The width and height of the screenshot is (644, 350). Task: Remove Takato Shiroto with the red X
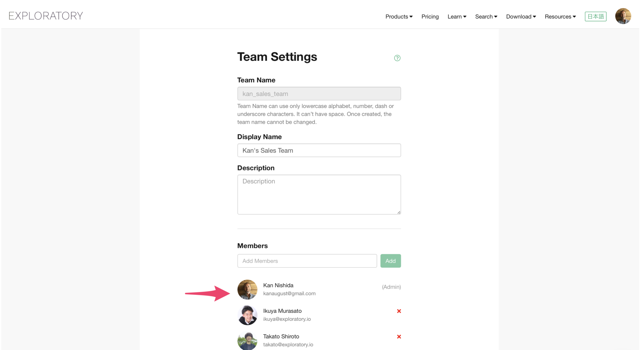399,336
